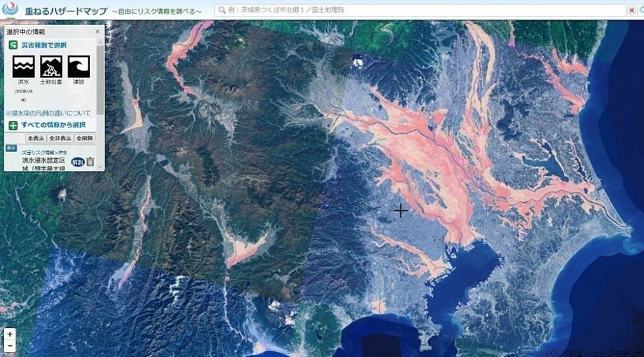Viewport: 644px width, 357px height.
Task: Click the green 災害種別で選択 icon
Action: pyautogui.click(x=13, y=45)
